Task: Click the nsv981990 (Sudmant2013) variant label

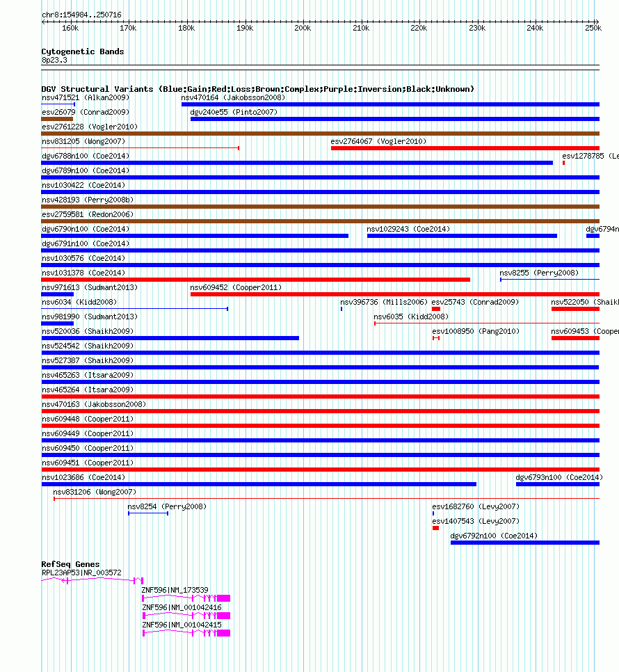Action: click(x=90, y=317)
